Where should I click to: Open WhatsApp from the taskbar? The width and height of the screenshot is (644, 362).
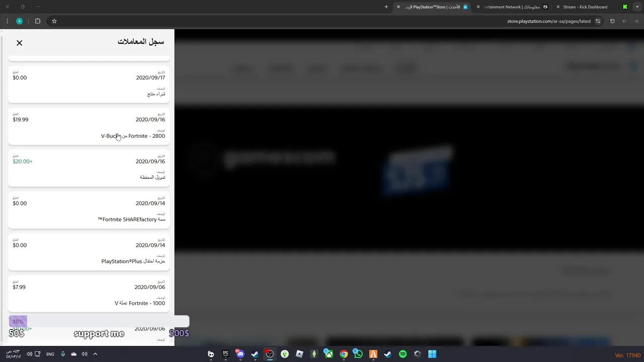coord(358,354)
